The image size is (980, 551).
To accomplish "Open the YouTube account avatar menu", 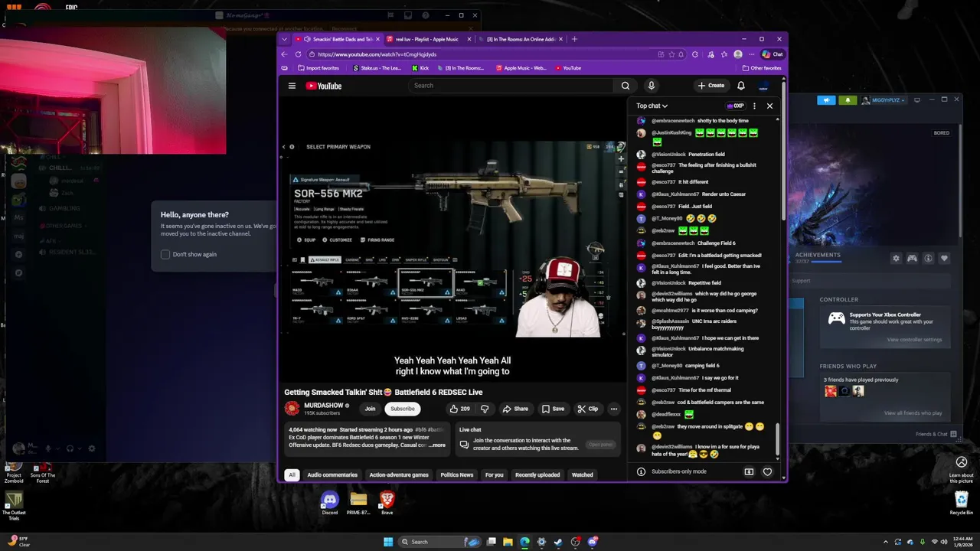I will [764, 86].
